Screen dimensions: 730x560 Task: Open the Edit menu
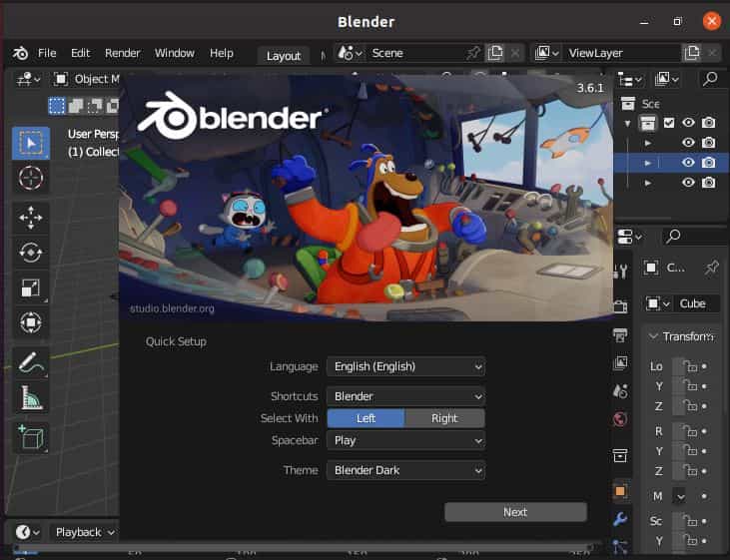(x=80, y=53)
